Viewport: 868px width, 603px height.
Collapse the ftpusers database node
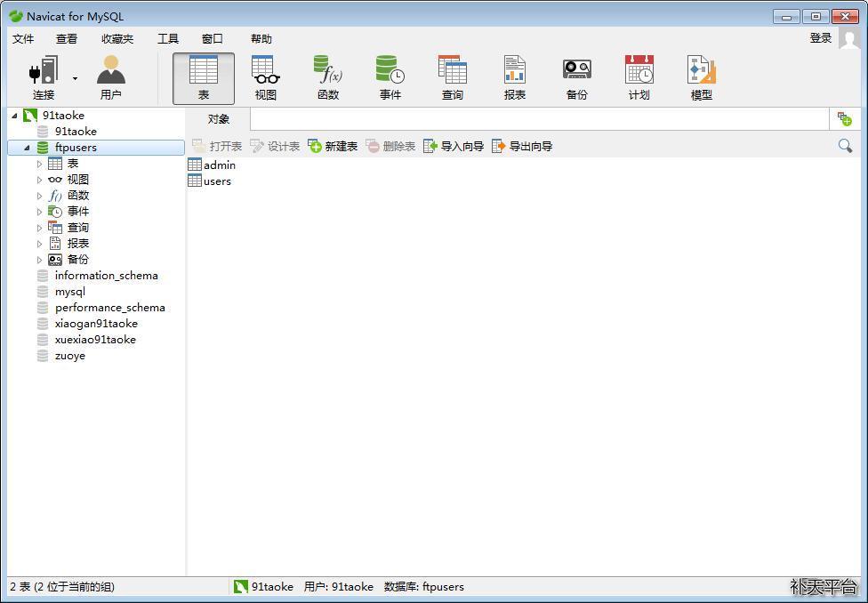pyautogui.click(x=27, y=148)
